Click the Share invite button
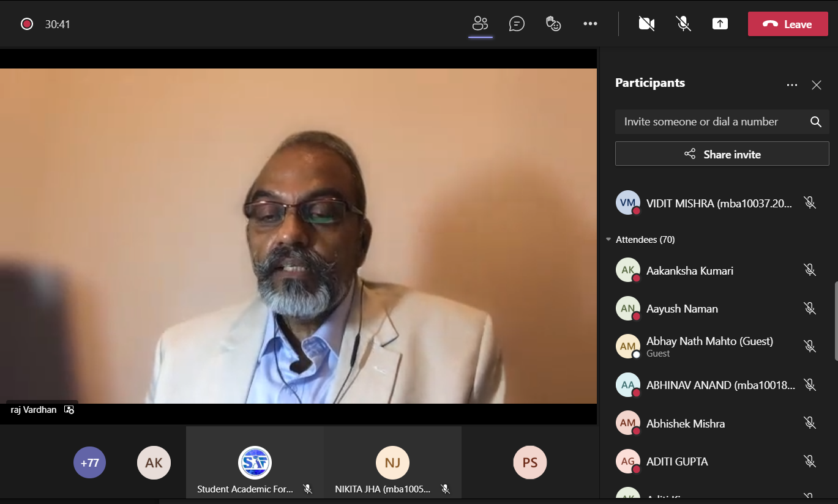This screenshot has height=504, width=838. click(722, 154)
